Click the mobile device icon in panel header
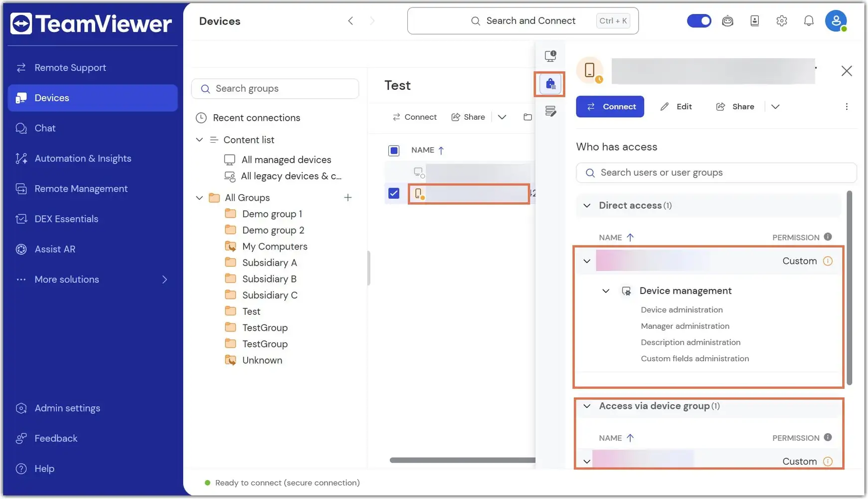This screenshot has height=499, width=868. pyautogui.click(x=589, y=70)
